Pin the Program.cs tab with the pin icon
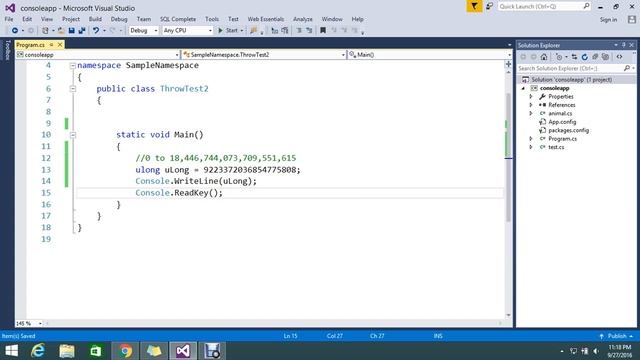The height and width of the screenshot is (360, 640). tap(51, 44)
